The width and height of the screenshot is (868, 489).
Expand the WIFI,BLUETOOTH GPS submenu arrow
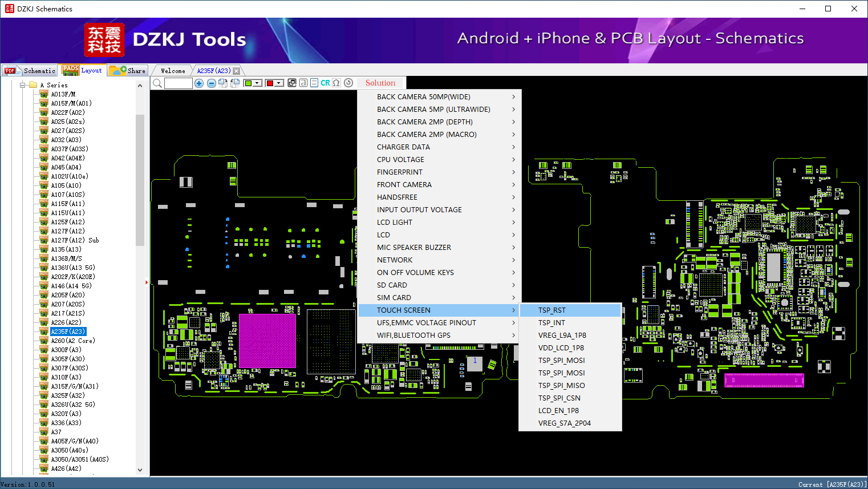pos(513,336)
